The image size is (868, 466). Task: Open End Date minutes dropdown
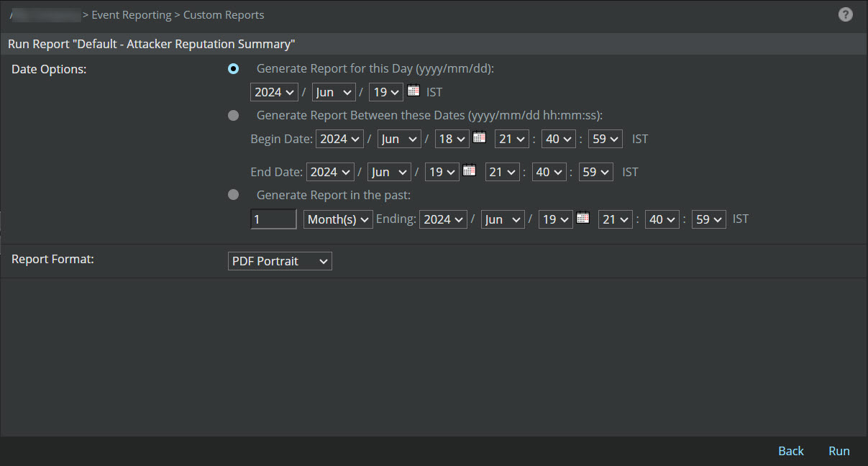click(x=549, y=172)
